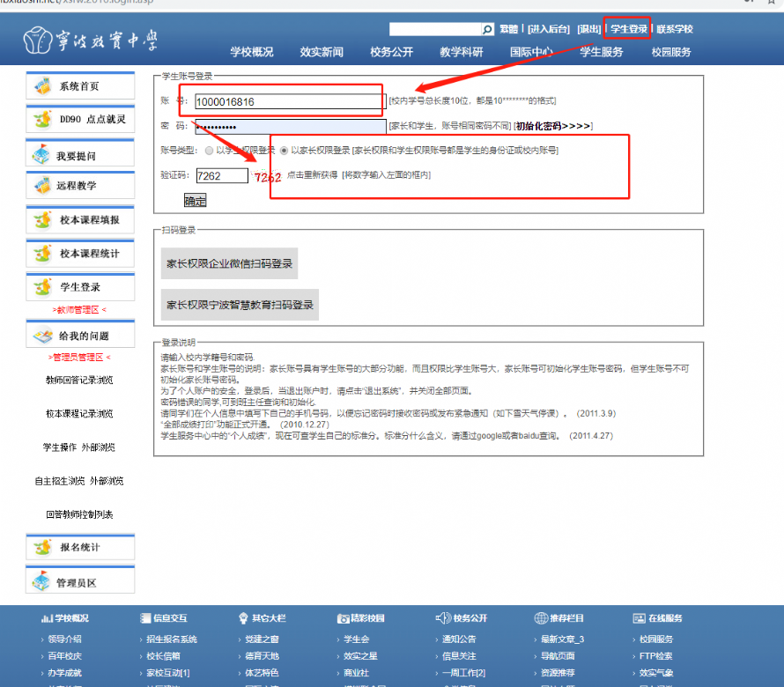This screenshot has width=784, height=687.
Task: Focus the 账号 input field
Action: point(289,102)
